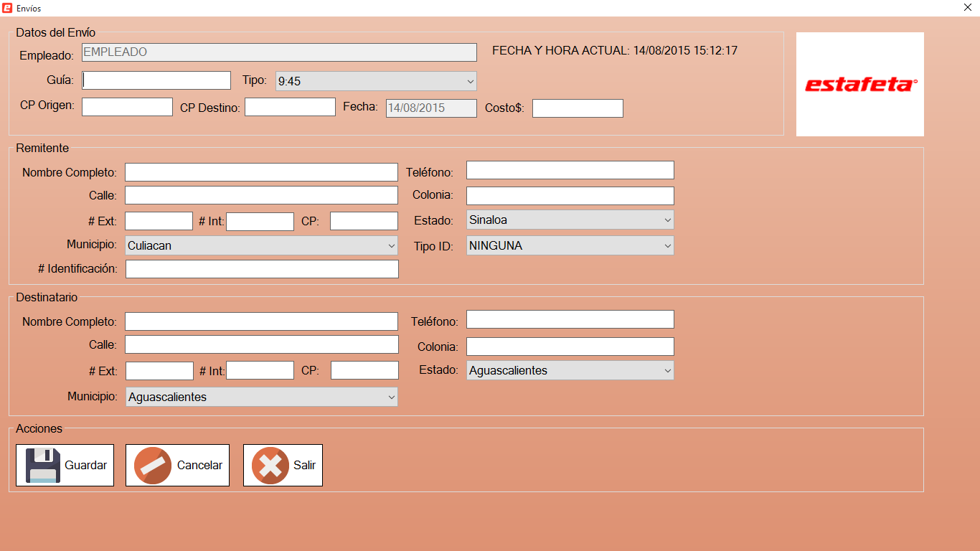Expand the Remitente Estado dropdown showing Sinaloa
This screenshot has height=551, width=980.
coord(570,220)
